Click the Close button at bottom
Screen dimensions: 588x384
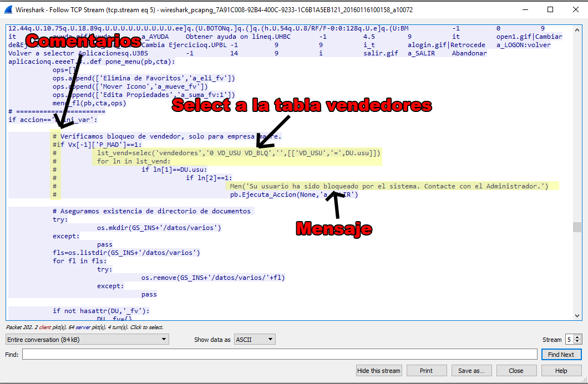click(516, 371)
